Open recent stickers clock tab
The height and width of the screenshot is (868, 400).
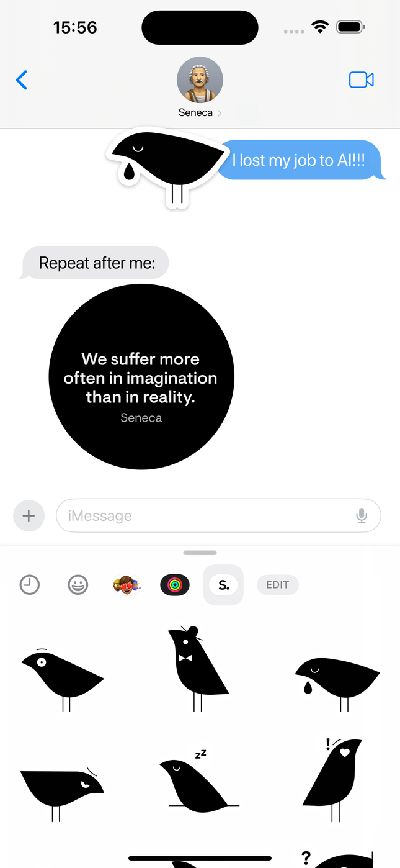click(29, 585)
